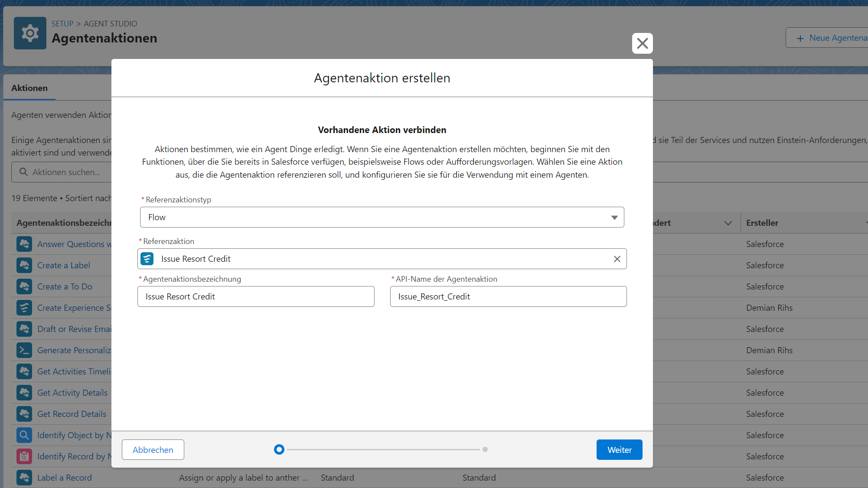Click the Identify Object search icon
The image size is (868, 488).
[24, 435]
